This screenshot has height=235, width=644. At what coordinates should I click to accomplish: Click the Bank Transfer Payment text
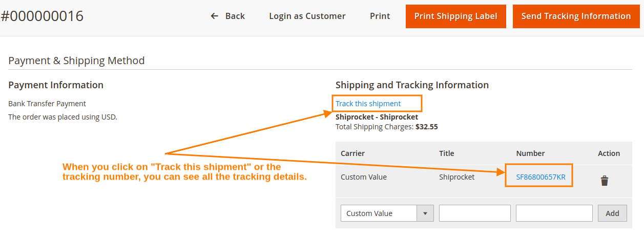click(47, 104)
